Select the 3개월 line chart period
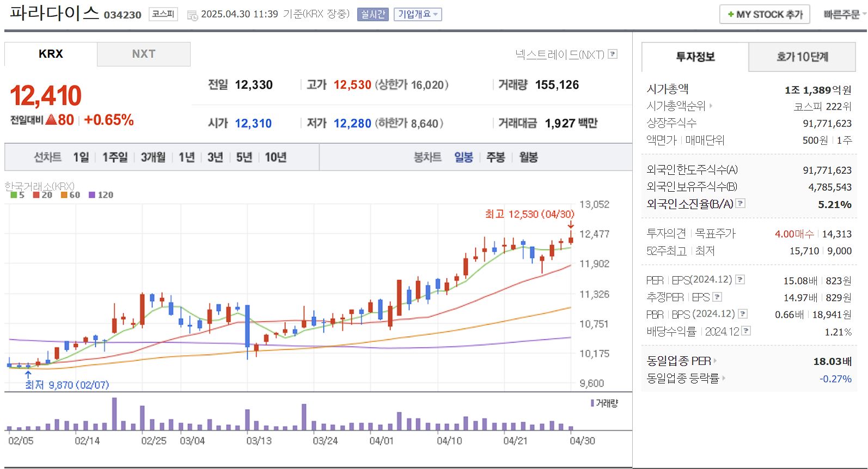 point(153,157)
